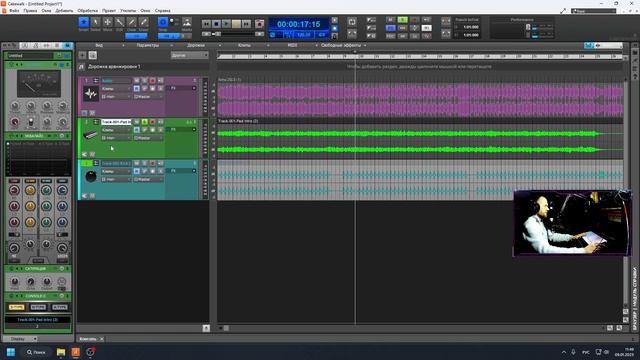Open the Справка menu
The image size is (640, 360).
click(x=163, y=11)
